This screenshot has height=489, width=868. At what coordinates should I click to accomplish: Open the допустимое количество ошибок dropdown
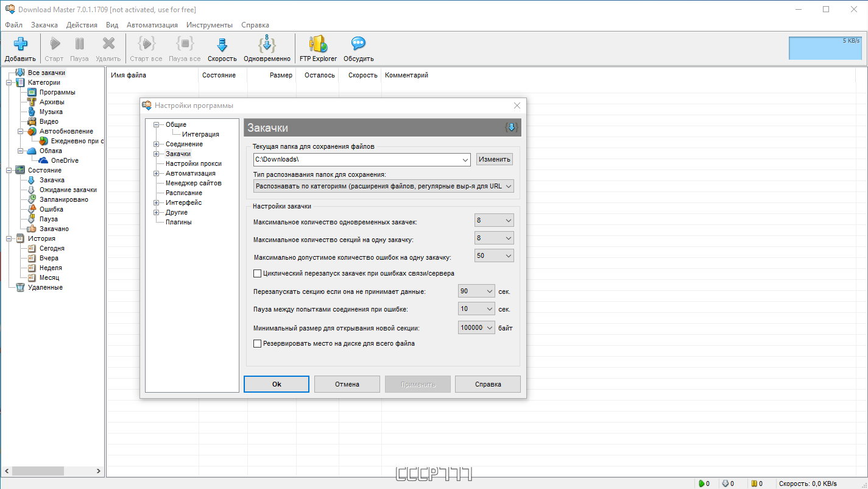click(x=494, y=255)
